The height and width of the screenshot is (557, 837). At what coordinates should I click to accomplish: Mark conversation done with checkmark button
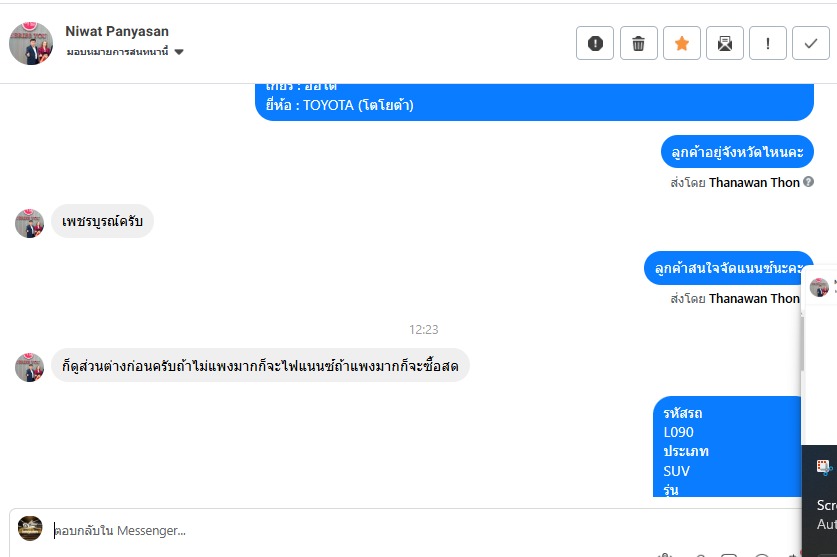pyautogui.click(x=811, y=44)
